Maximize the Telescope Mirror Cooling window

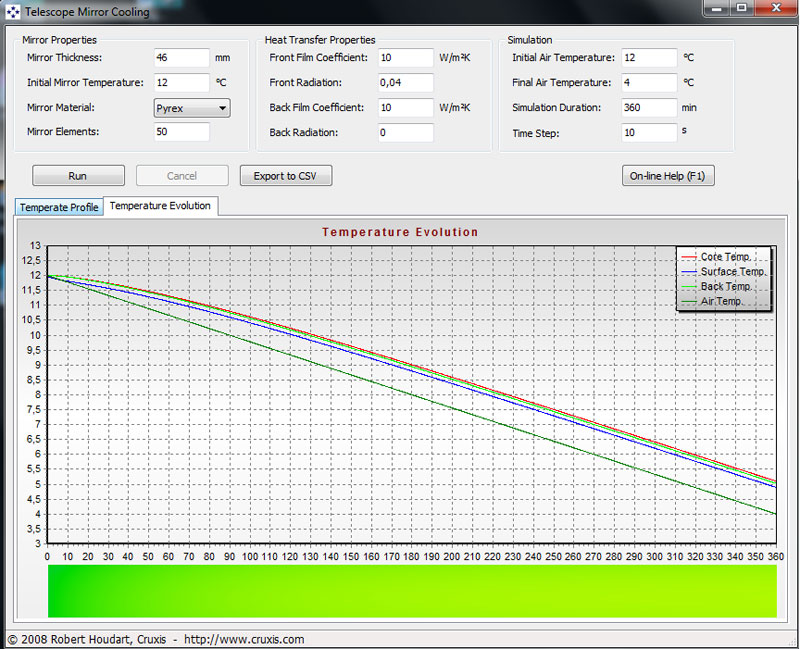tap(742, 9)
